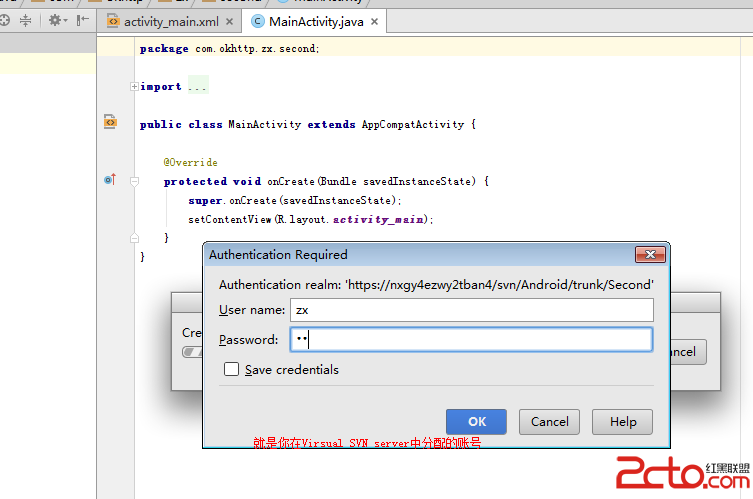
Task: Close the MainActivity.java tab
Action: coord(375,22)
